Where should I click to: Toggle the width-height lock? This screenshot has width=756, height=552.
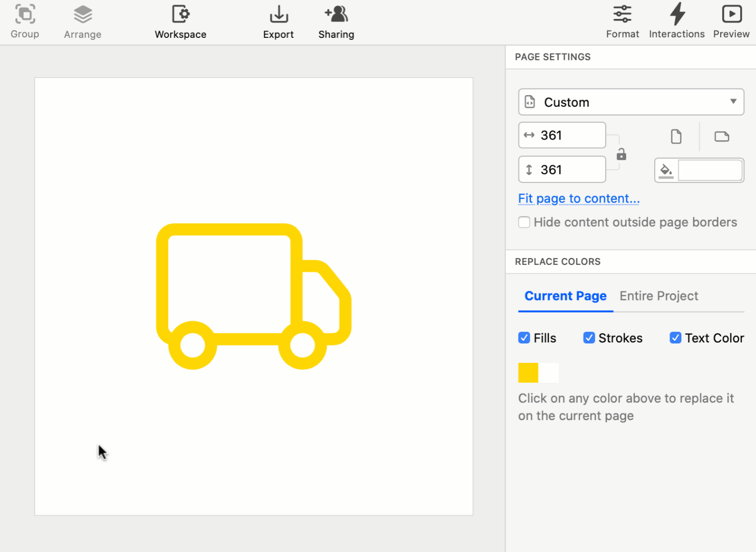(621, 154)
